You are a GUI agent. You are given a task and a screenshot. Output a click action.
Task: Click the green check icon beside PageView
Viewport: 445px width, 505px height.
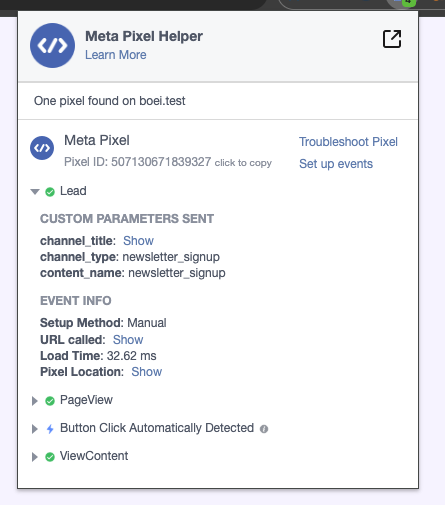click(50, 401)
